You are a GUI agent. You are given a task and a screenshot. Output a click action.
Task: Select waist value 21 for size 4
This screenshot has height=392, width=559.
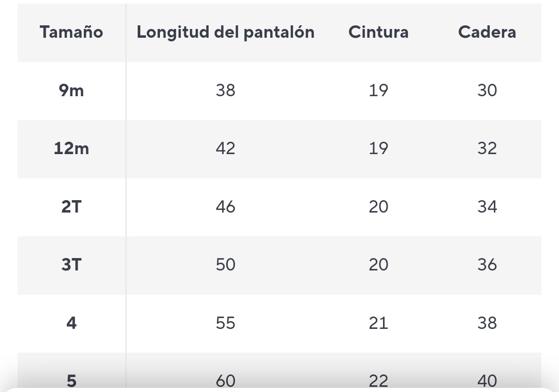[378, 323]
